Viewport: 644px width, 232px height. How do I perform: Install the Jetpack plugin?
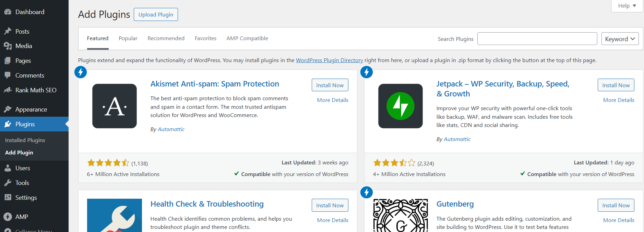[616, 85]
